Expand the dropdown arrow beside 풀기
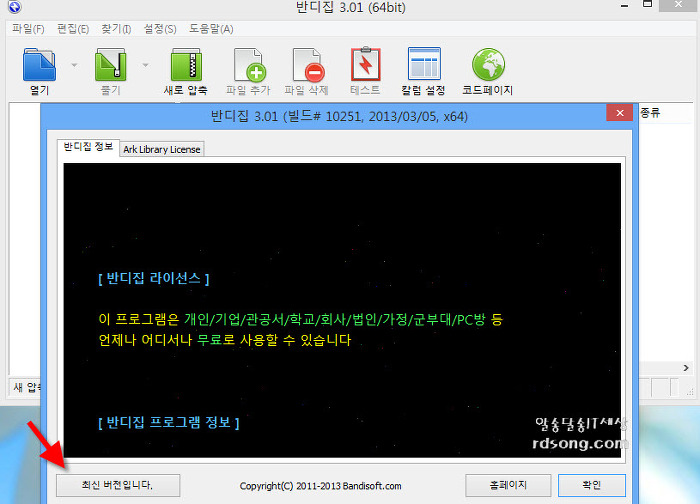Viewport: 700px width, 504px height. 147,66
